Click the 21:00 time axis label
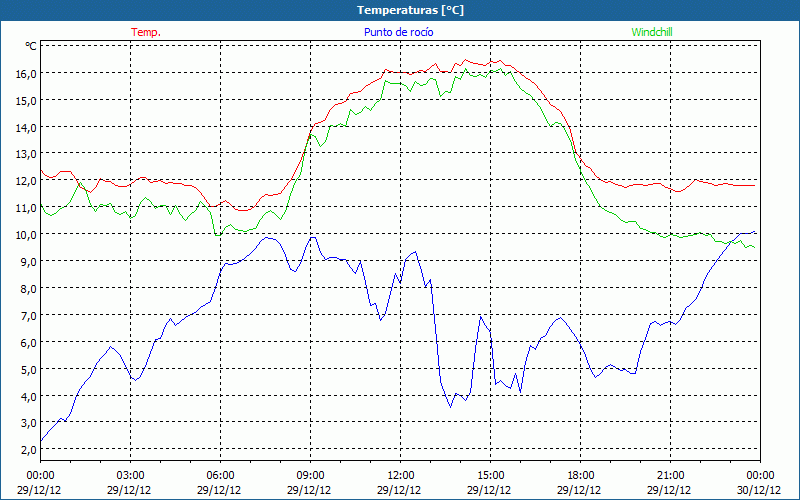Image resolution: width=800 pixels, height=500 pixels. (670, 476)
